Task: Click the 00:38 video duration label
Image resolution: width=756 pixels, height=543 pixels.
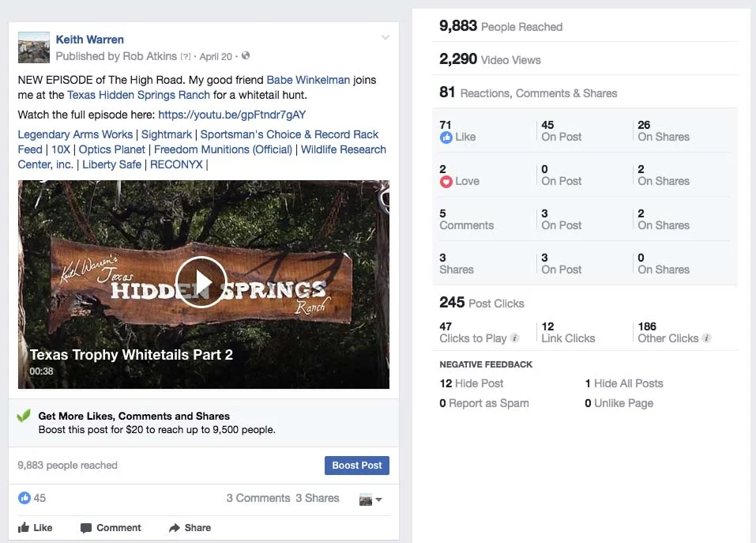Action: point(41,371)
